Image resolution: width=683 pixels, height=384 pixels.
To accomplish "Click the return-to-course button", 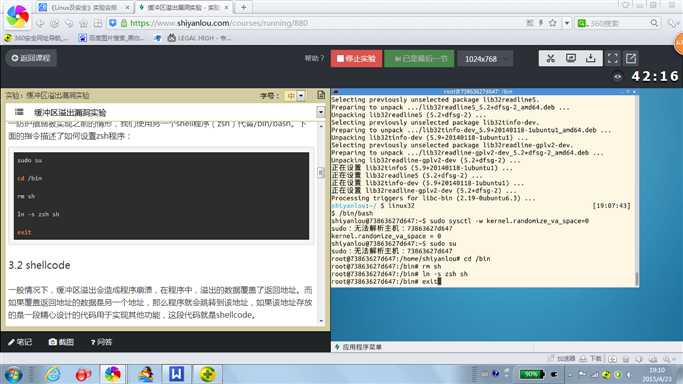I will pos(31,58).
